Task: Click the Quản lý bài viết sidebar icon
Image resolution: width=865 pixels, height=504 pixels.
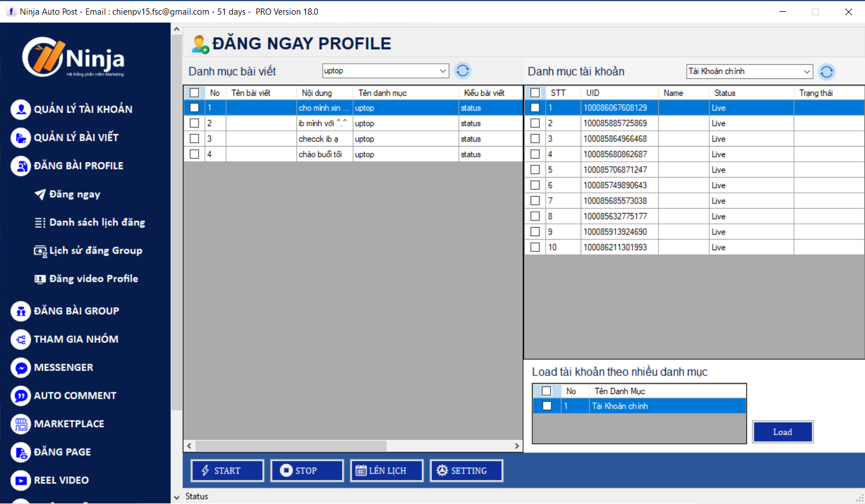Action: click(x=21, y=138)
